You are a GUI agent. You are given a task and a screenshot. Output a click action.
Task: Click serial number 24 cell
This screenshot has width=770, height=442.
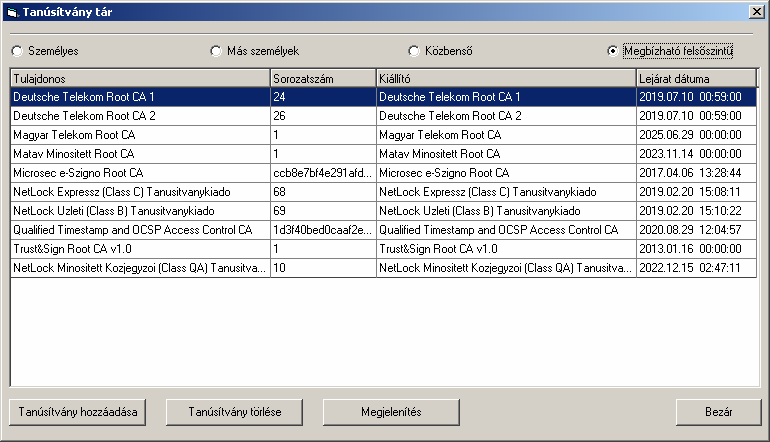(x=323, y=97)
